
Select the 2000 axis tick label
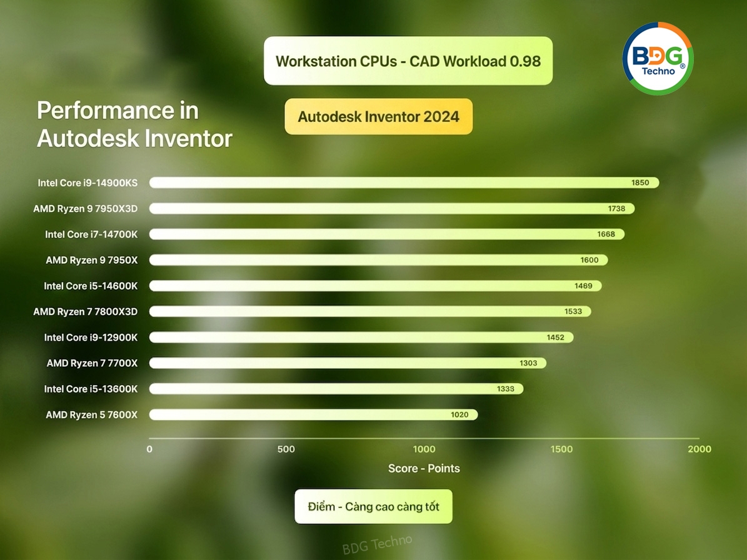coord(699,449)
